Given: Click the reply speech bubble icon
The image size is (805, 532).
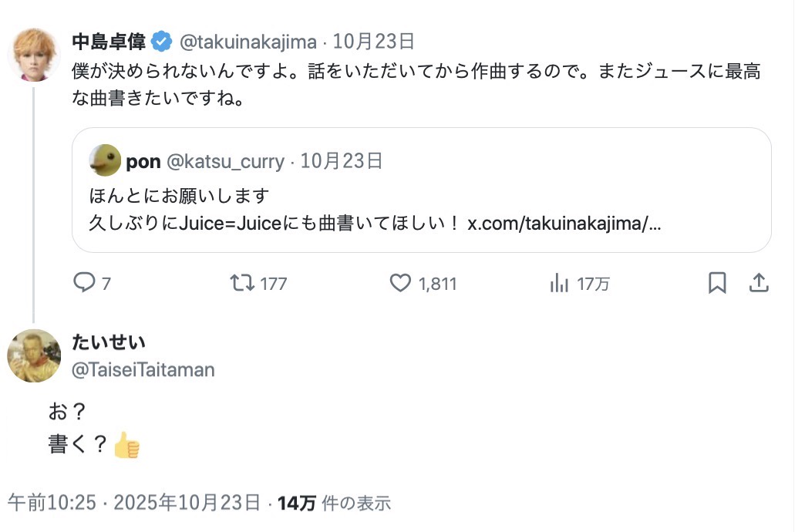Looking at the screenshot, I should [x=83, y=284].
